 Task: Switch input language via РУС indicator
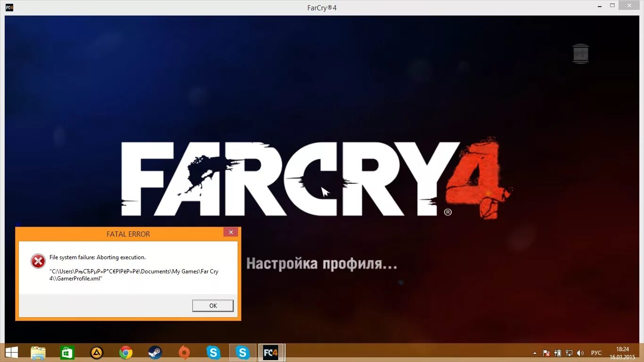click(x=596, y=353)
